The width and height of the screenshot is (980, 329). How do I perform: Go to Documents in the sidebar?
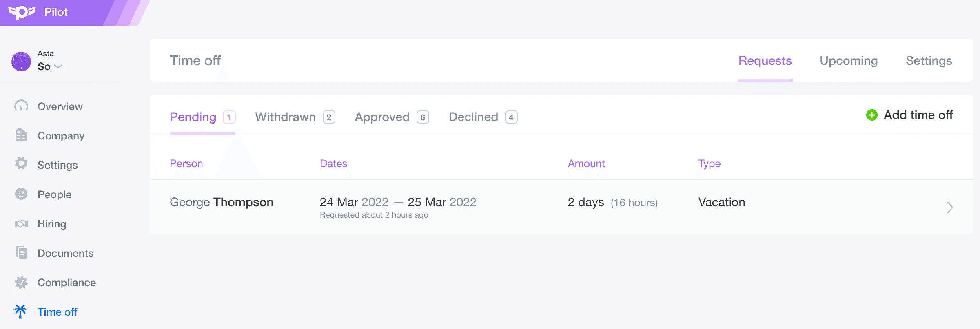pyautogui.click(x=65, y=253)
